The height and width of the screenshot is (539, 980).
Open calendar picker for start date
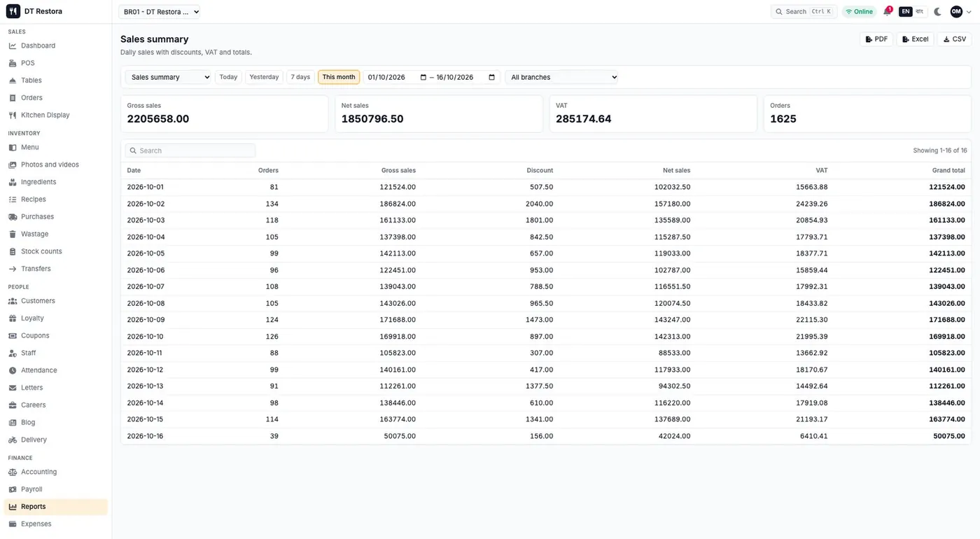coord(423,77)
